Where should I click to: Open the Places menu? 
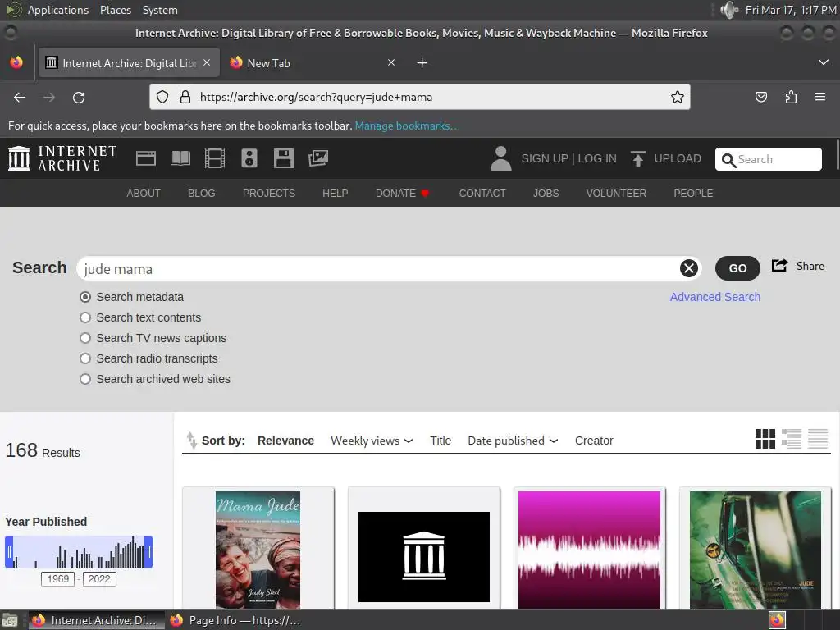(116, 10)
